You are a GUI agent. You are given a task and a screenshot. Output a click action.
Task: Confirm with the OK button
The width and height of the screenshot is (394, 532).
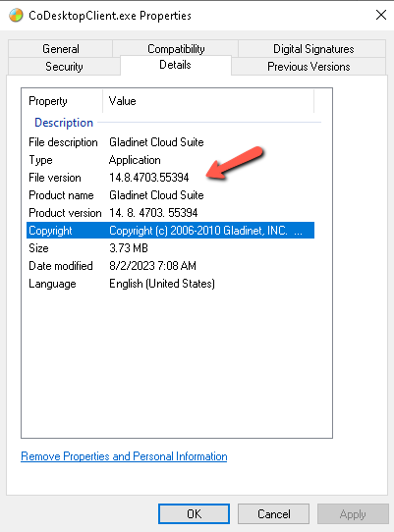[x=194, y=513]
